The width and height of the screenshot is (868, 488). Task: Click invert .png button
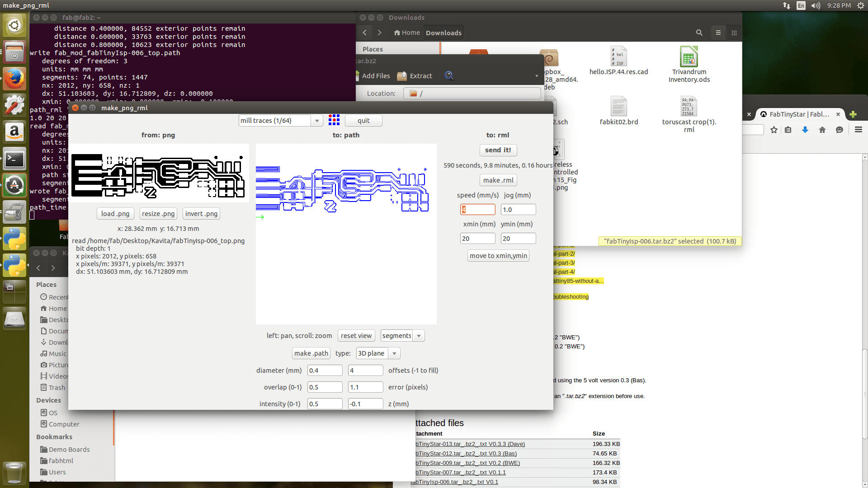(201, 214)
